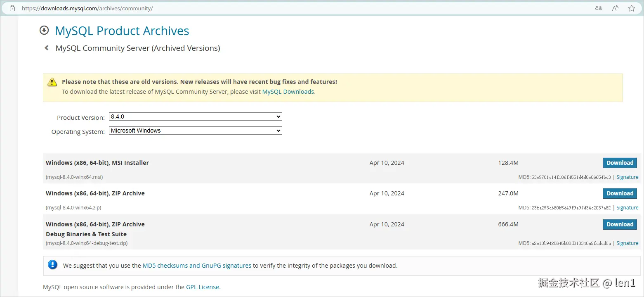Open Signature link for mysql-8.4.0-winx64.zip
The height and width of the screenshot is (297, 644).
coord(627,208)
